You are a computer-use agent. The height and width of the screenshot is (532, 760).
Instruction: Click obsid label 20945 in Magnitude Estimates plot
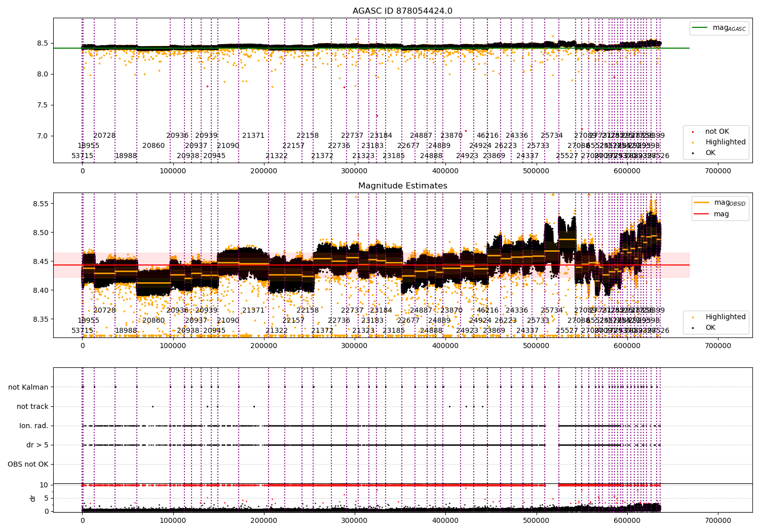[x=214, y=331]
